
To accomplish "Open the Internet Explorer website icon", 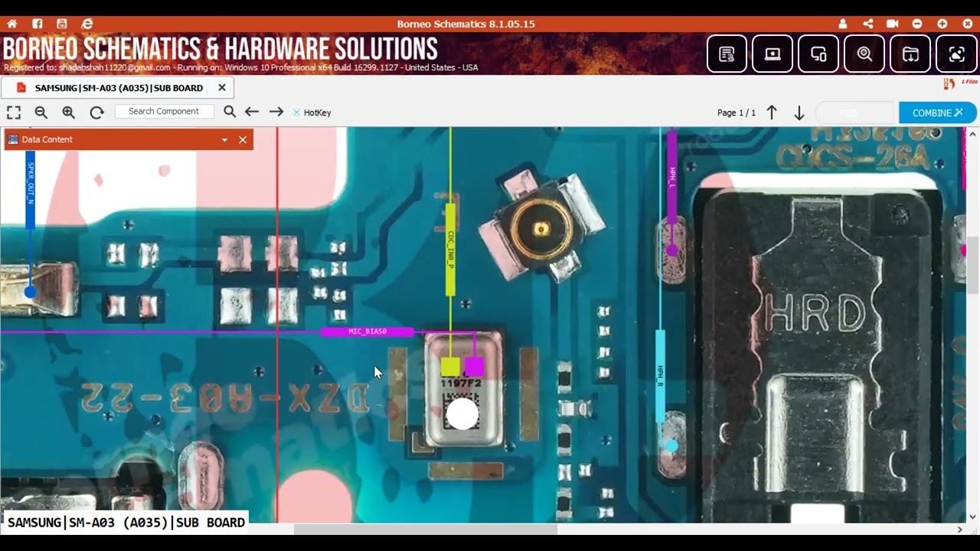I will (x=87, y=24).
